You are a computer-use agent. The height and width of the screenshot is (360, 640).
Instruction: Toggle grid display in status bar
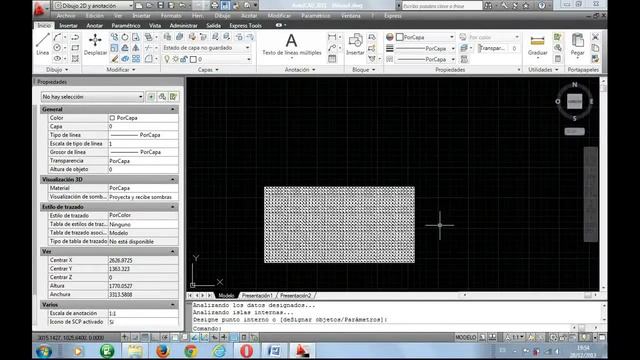click(x=145, y=338)
